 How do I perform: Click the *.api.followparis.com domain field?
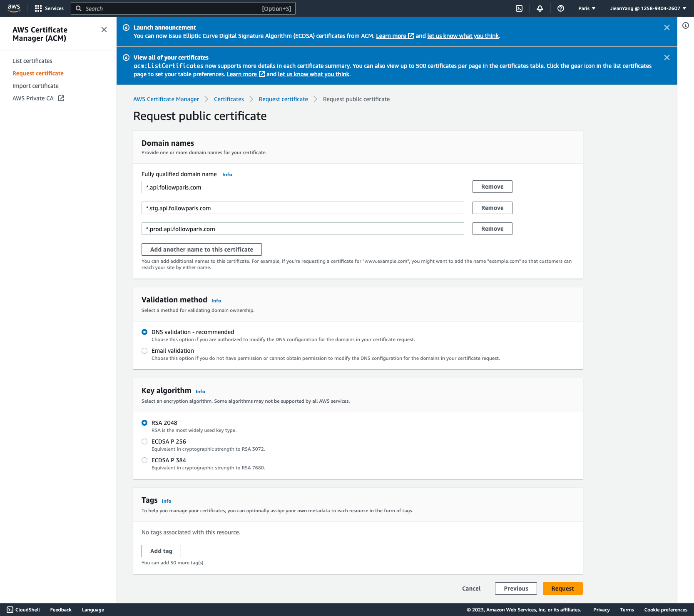[x=303, y=187]
